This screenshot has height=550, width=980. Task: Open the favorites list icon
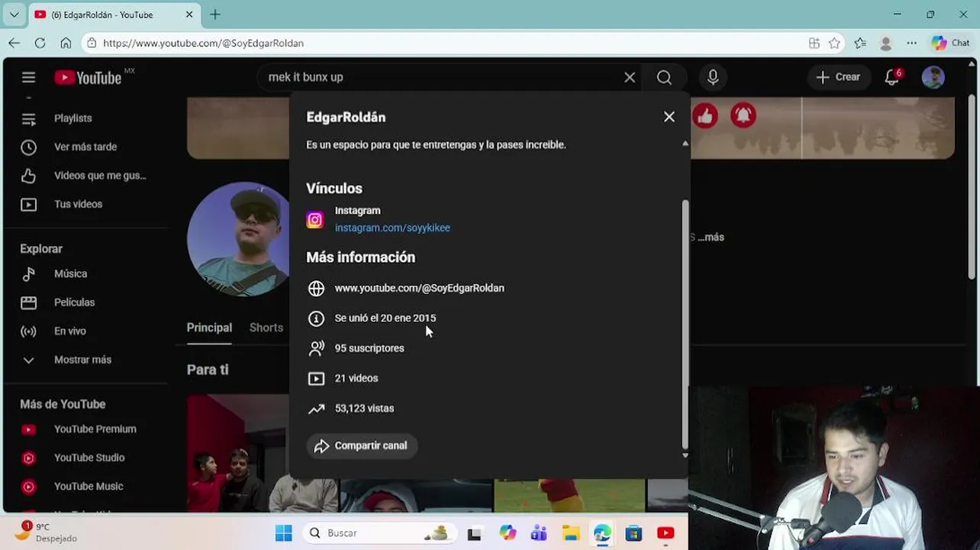860,44
